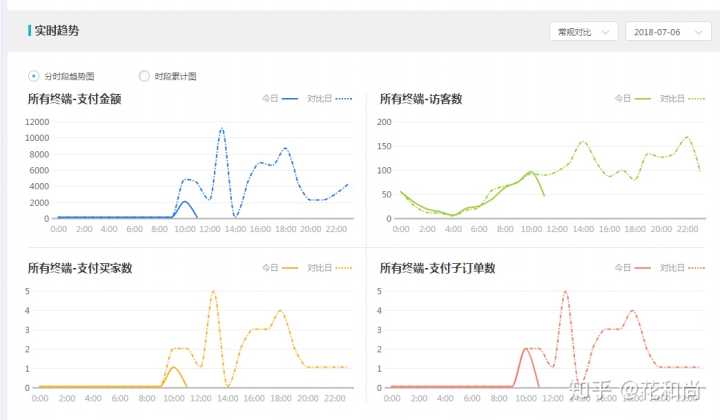The image size is (720, 420).
Task: Toggle 今日 legend in 访客数 chart
Action: point(630,99)
